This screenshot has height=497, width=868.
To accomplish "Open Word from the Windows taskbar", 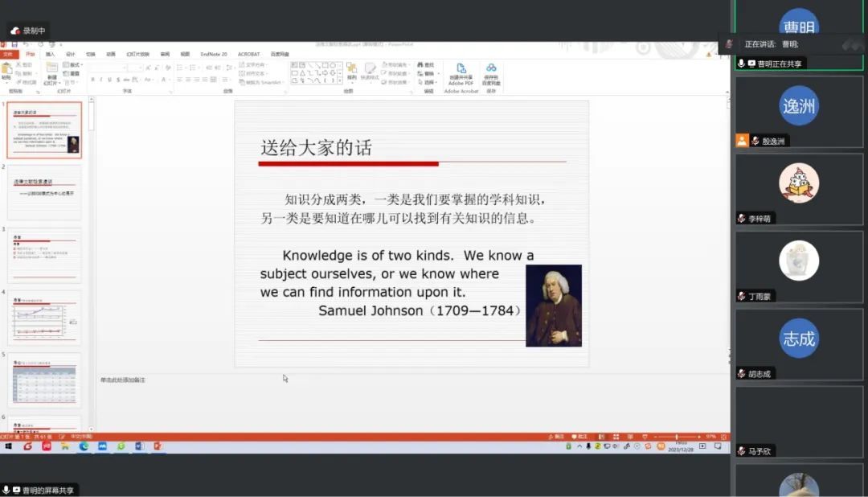I will coord(140,446).
